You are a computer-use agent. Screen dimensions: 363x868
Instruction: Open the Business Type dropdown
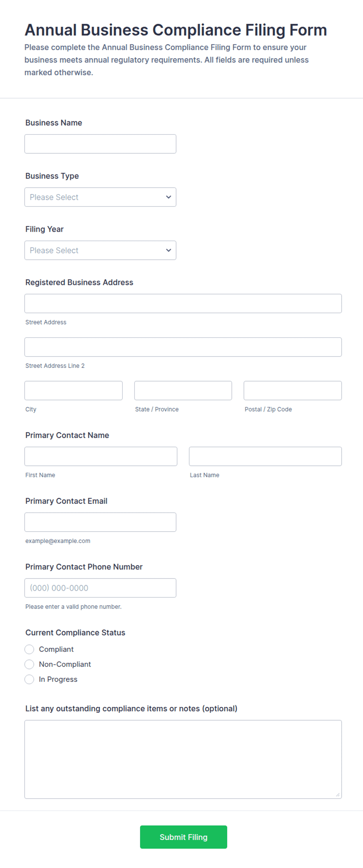pos(100,197)
